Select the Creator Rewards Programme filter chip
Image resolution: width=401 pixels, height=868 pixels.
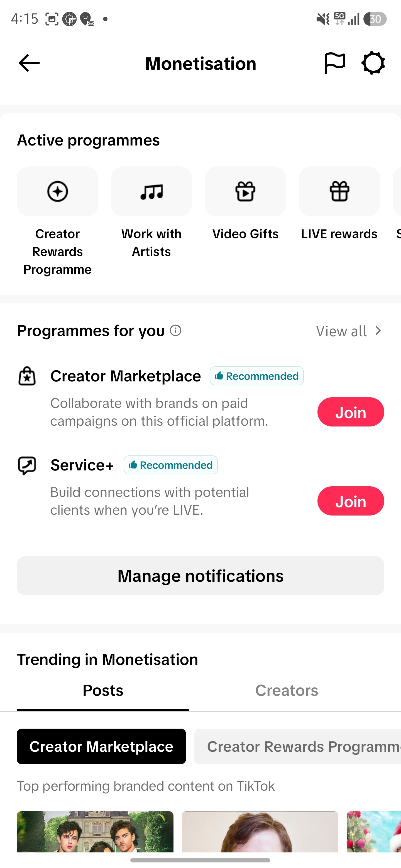pyautogui.click(x=297, y=747)
